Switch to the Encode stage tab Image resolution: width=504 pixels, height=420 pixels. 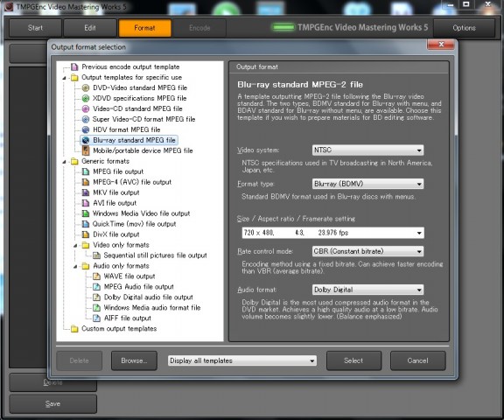pyautogui.click(x=199, y=28)
